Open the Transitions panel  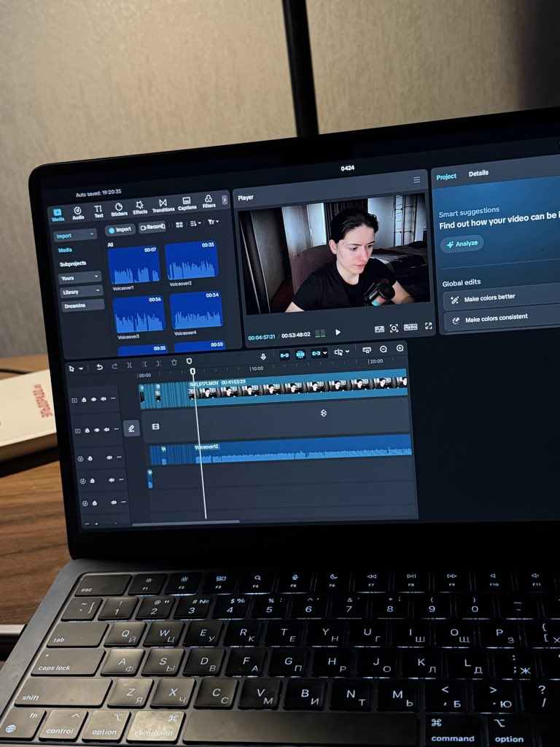point(163,206)
